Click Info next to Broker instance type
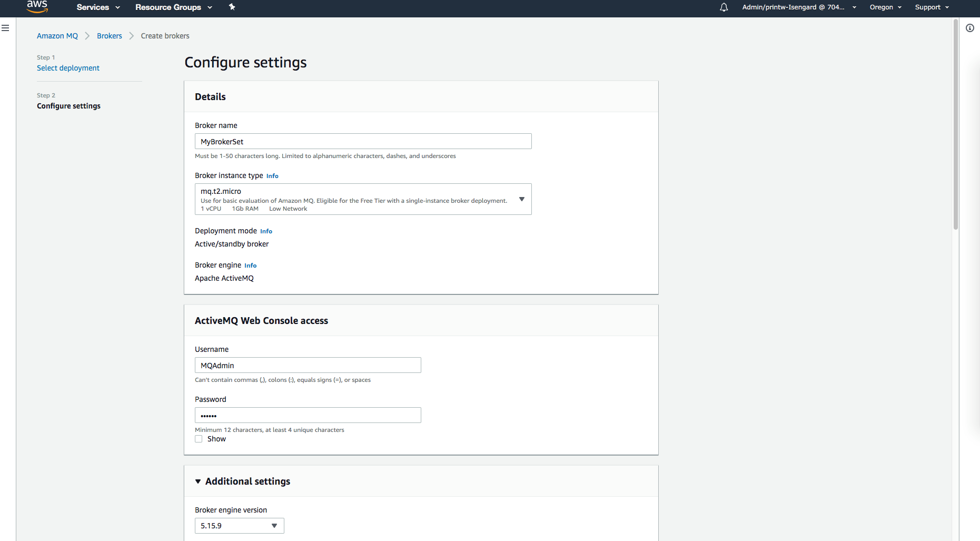This screenshot has width=980, height=541. 272,176
